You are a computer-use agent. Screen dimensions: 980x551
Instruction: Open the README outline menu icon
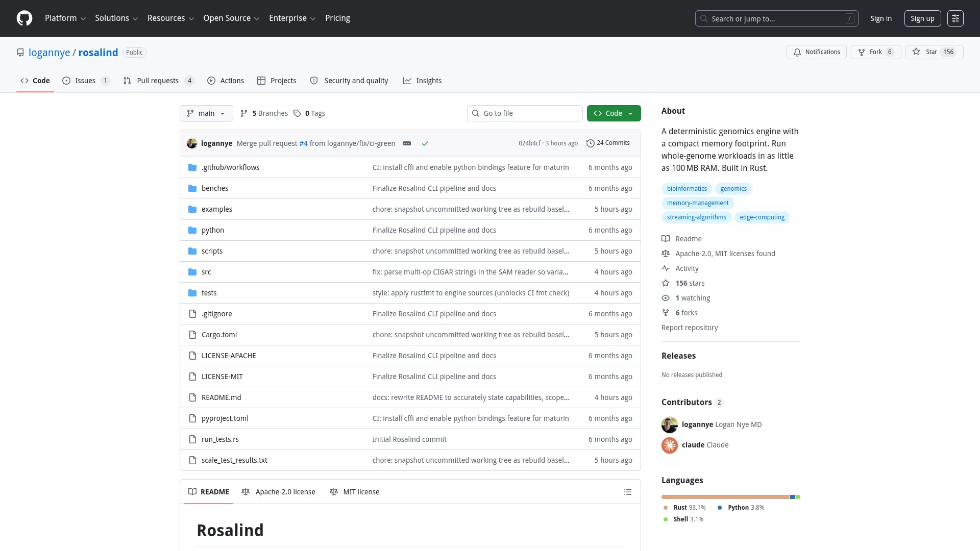[628, 492]
